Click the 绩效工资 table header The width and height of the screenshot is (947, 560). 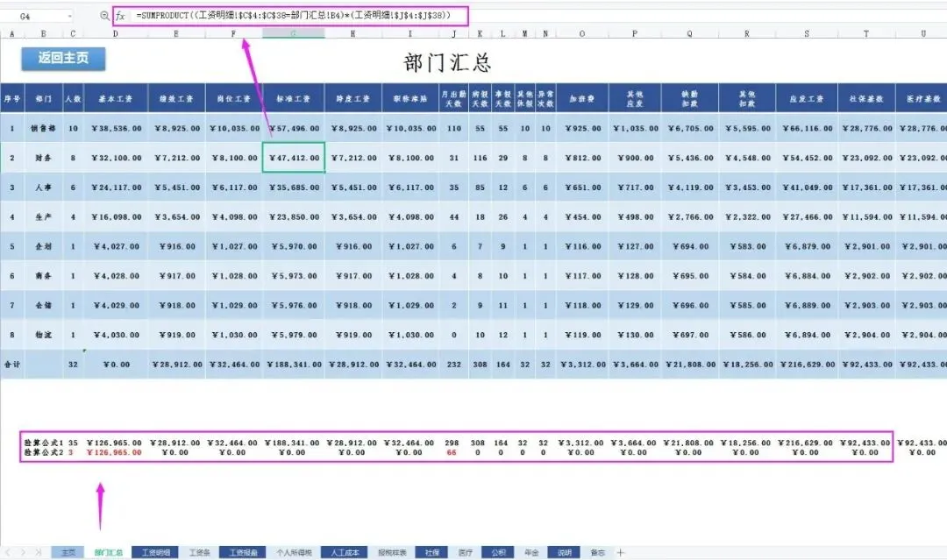coord(176,98)
